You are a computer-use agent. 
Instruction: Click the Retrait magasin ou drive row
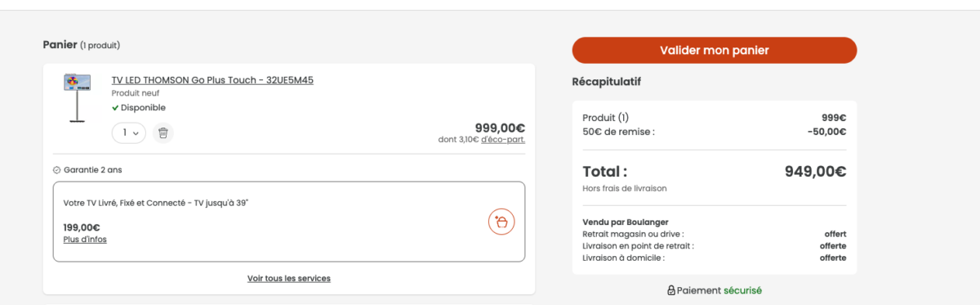pos(715,234)
